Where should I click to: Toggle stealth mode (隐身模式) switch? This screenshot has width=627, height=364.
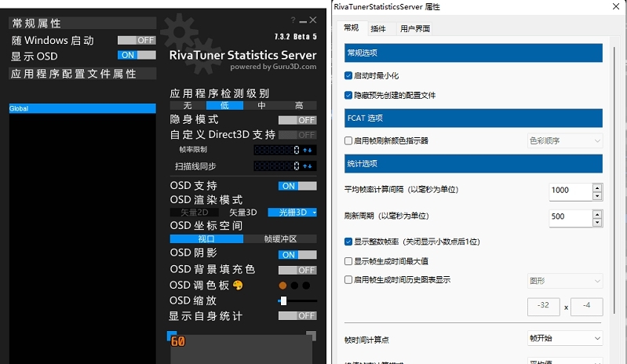(x=297, y=120)
